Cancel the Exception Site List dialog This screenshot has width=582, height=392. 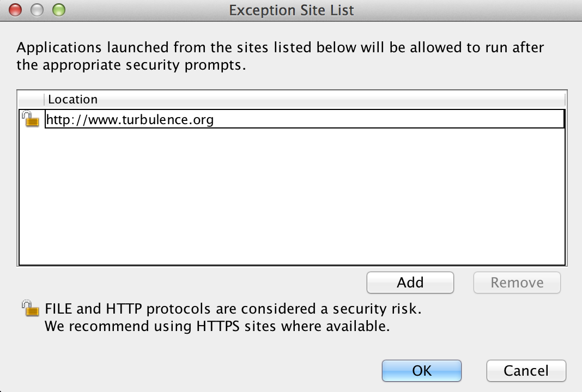(526, 370)
